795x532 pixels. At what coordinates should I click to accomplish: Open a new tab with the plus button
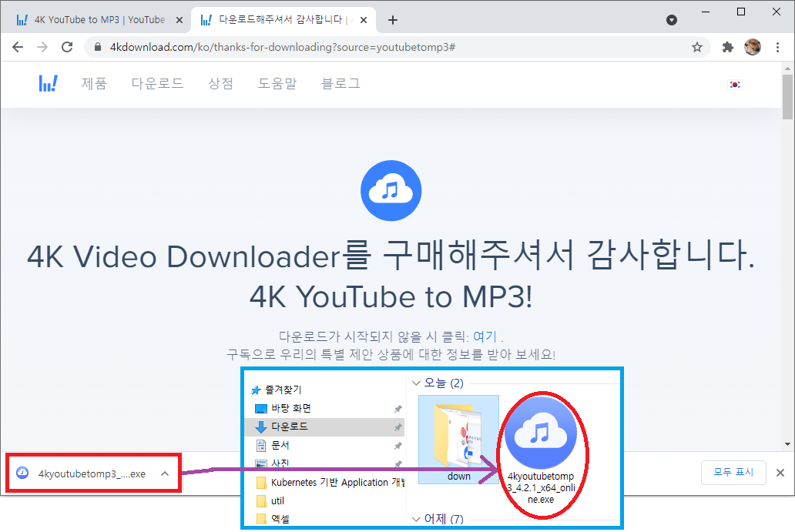(x=392, y=20)
